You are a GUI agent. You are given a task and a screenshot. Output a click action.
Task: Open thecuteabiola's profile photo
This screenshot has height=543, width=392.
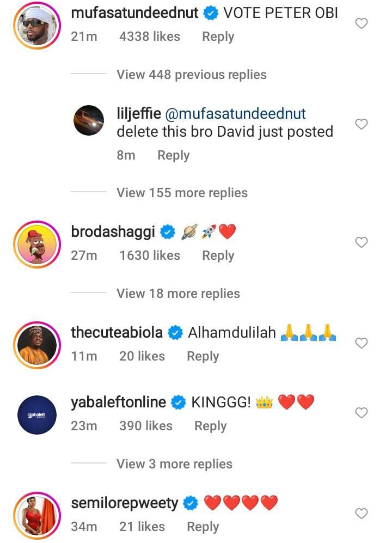pyautogui.click(x=35, y=345)
